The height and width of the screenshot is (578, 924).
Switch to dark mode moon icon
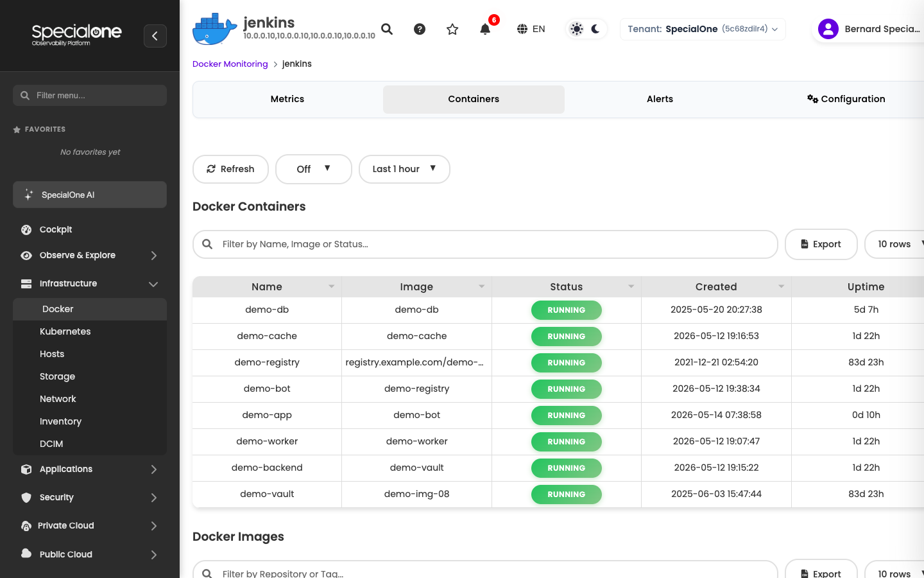tap(595, 29)
